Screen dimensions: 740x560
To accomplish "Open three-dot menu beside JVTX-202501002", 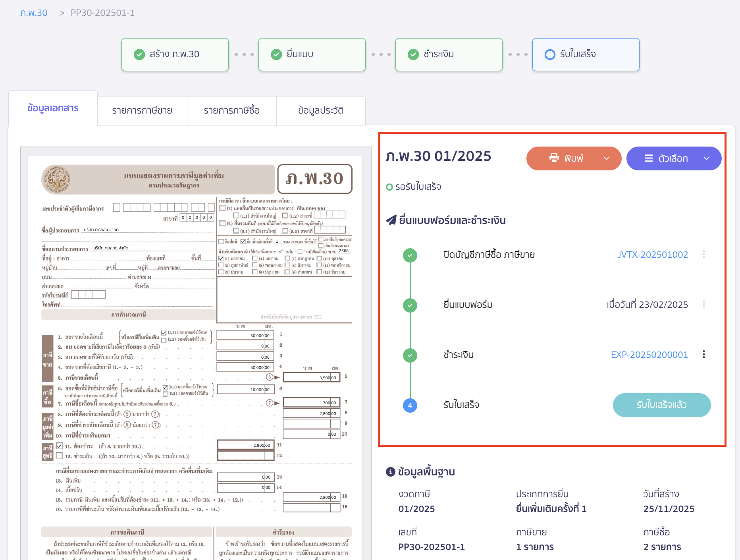I will click(703, 255).
